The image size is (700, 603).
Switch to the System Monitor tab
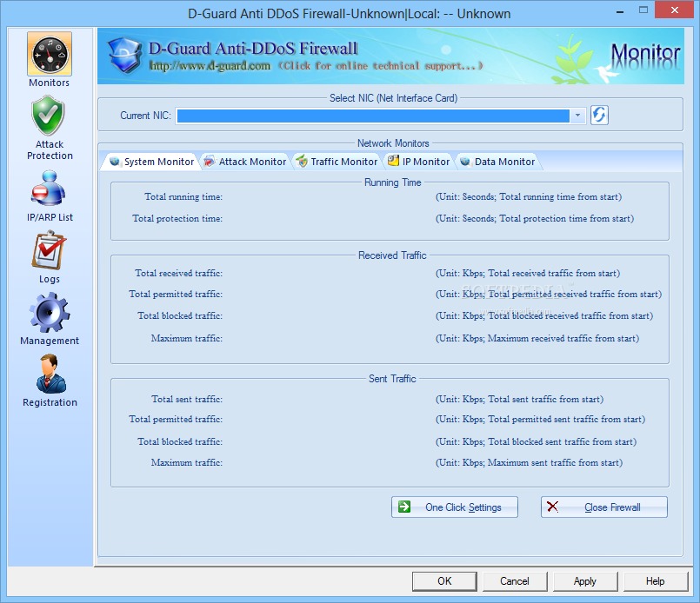152,162
